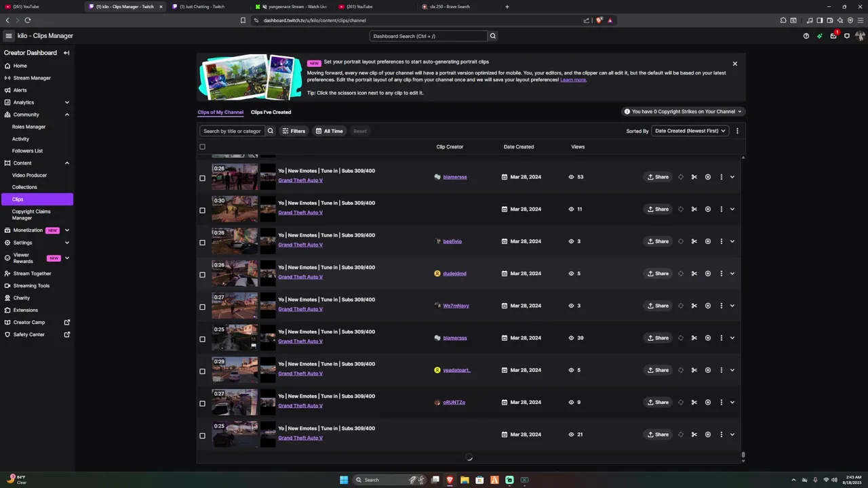Select Clips of My Channel tab
The image size is (868, 488).
pyautogui.click(x=220, y=112)
